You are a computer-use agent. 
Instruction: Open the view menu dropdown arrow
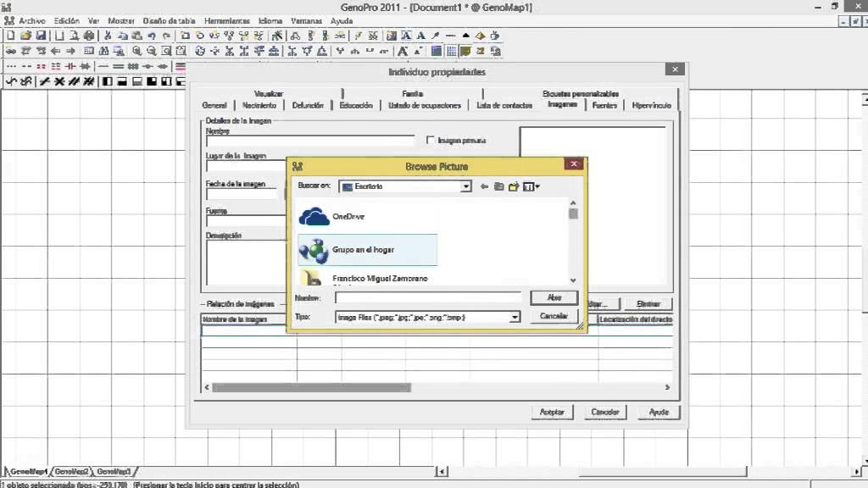pos(537,186)
